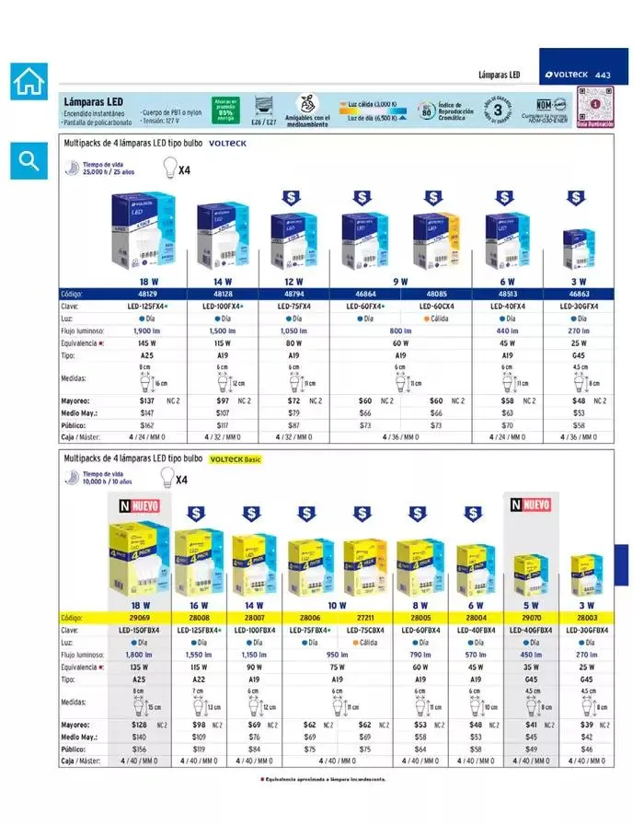This screenshot has width=644, height=824.
Task: Select product code 28008
Action: click(x=199, y=618)
